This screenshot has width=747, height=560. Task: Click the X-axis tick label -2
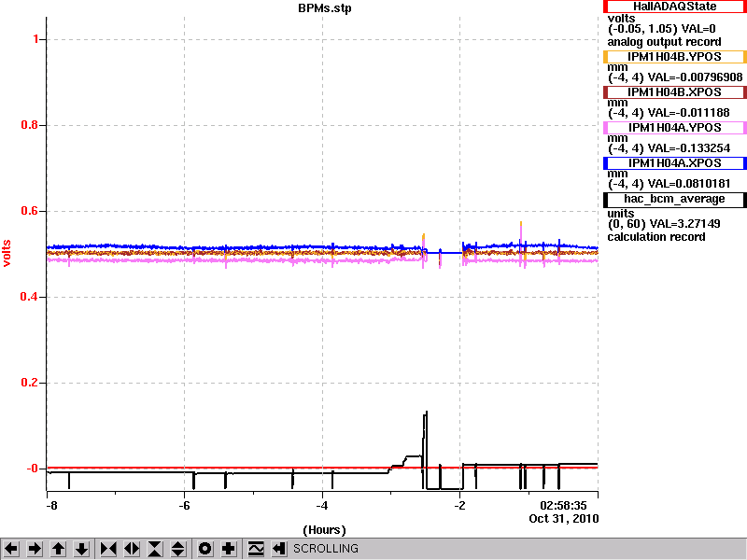point(459,506)
